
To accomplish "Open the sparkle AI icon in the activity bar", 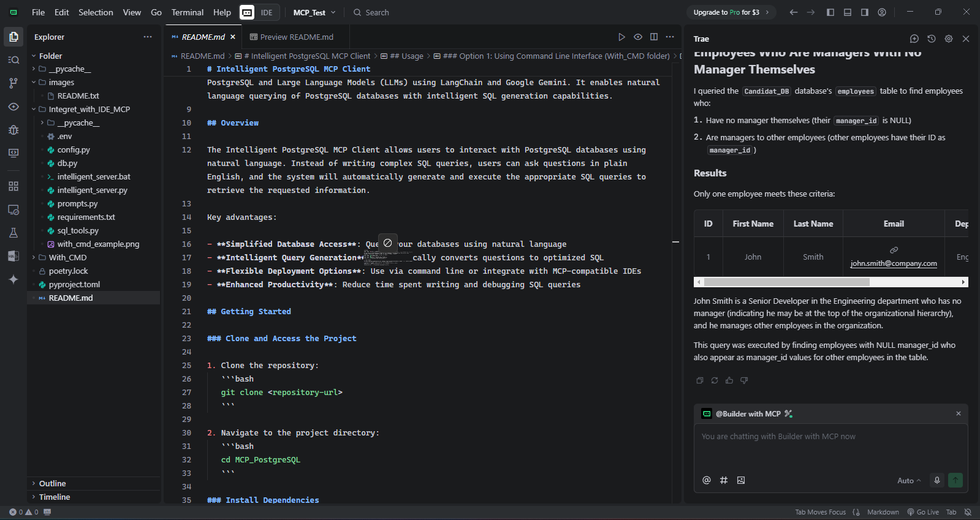I will pyautogui.click(x=13, y=279).
